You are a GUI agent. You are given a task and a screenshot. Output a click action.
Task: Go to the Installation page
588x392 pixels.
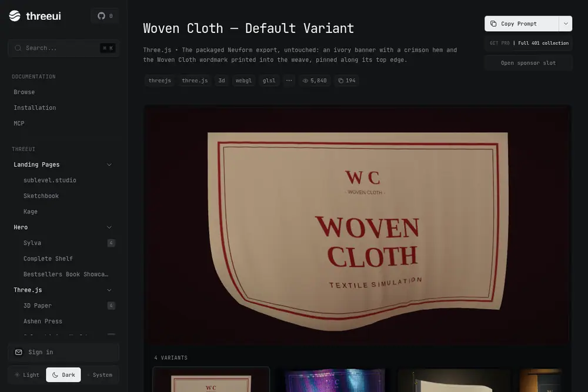point(35,108)
